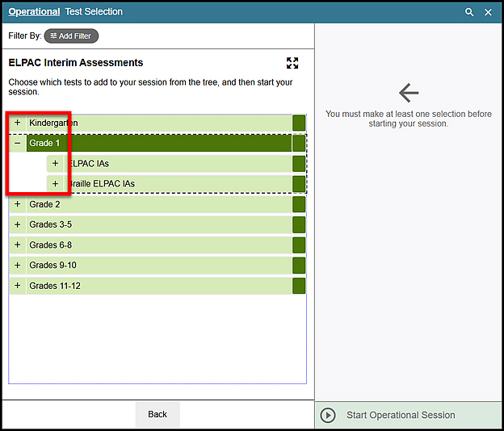Image resolution: width=504 pixels, height=431 pixels.
Task: Check the Kindergarten selection box
Action: (299, 123)
